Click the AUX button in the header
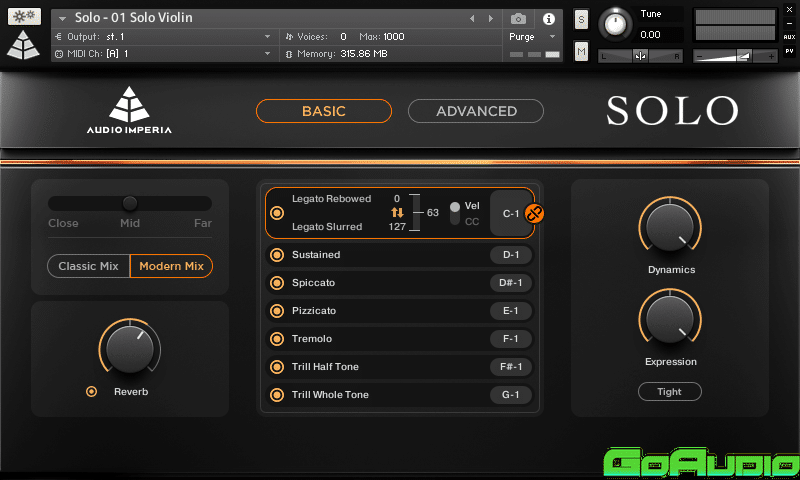The image size is (800, 480). point(789,37)
